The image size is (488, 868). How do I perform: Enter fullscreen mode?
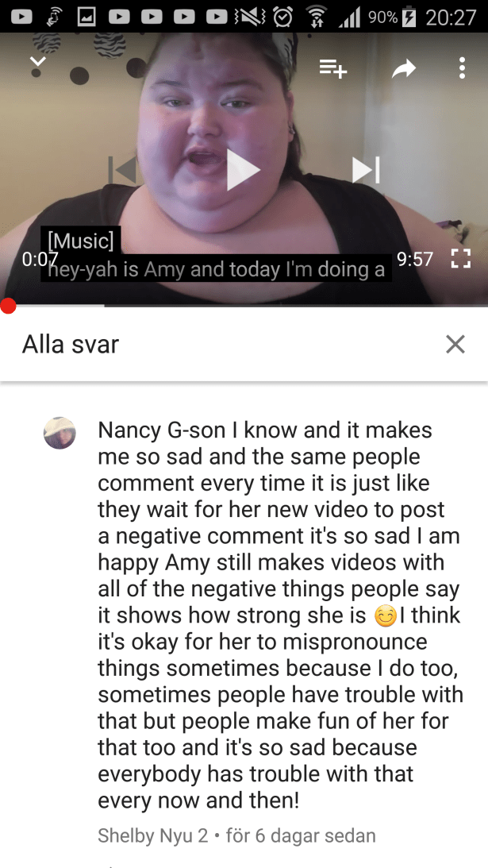(x=461, y=259)
